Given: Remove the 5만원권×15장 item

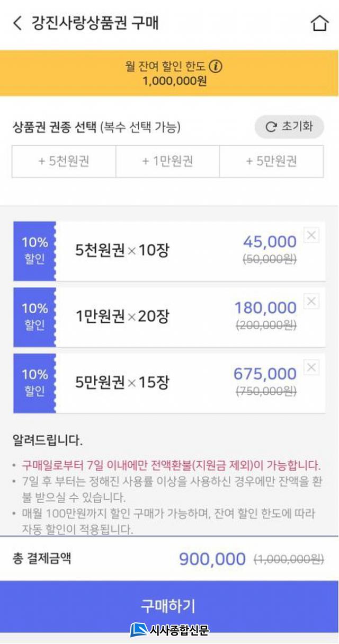Looking at the screenshot, I should click(x=311, y=367).
